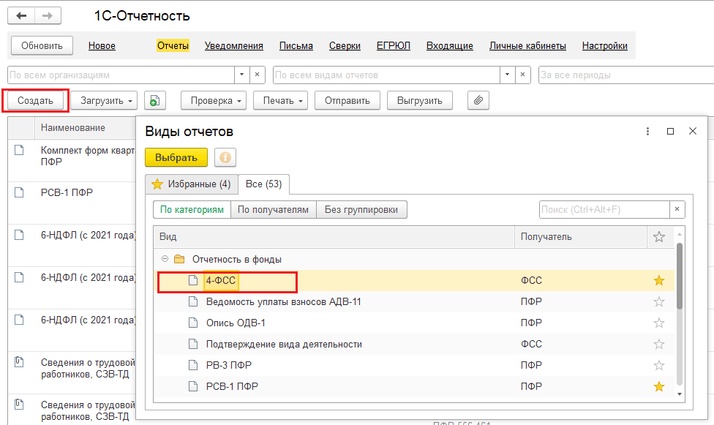Open the Уведомления section
714x425 pixels.
pos(234,46)
